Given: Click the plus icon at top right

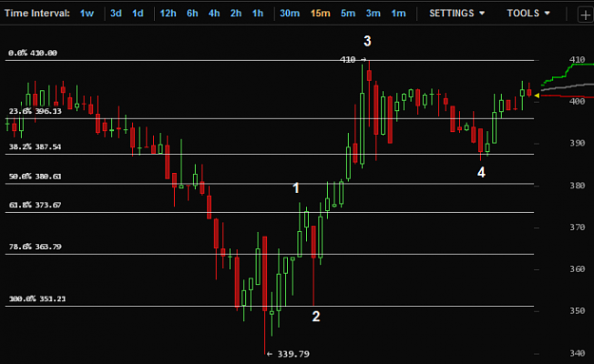Looking at the screenshot, I should click(x=585, y=15).
